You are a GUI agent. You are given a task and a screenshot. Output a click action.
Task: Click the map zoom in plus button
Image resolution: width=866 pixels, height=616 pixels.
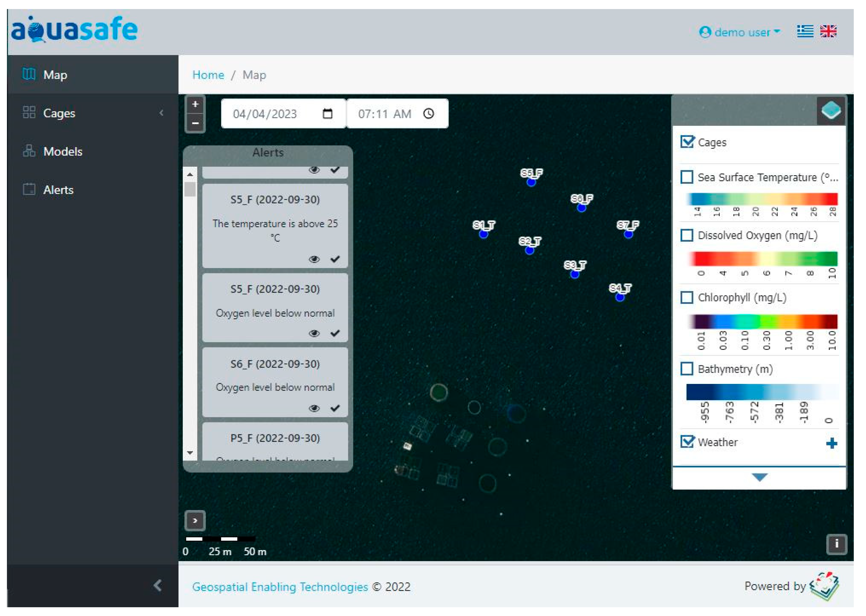point(195,104)
